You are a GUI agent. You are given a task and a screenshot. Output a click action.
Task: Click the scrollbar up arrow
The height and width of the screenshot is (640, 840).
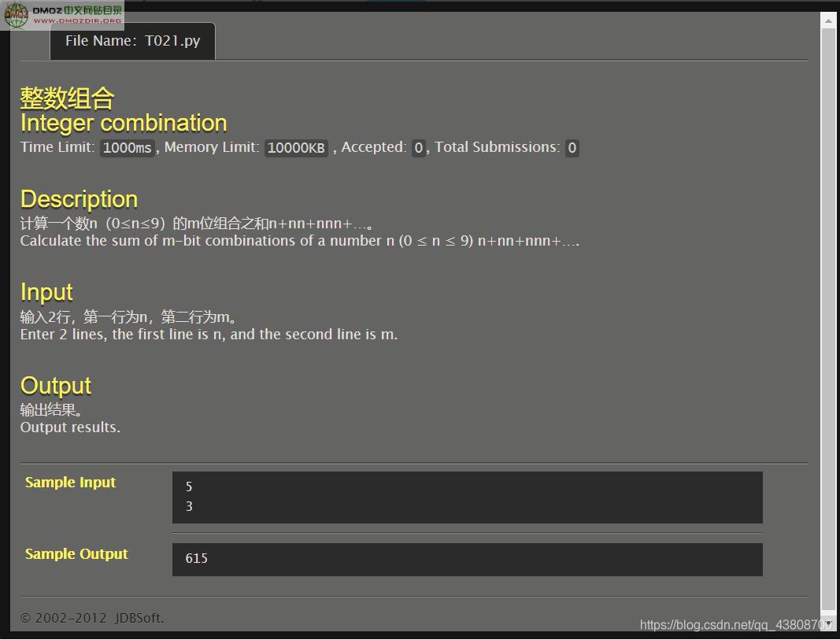[828, 20]
